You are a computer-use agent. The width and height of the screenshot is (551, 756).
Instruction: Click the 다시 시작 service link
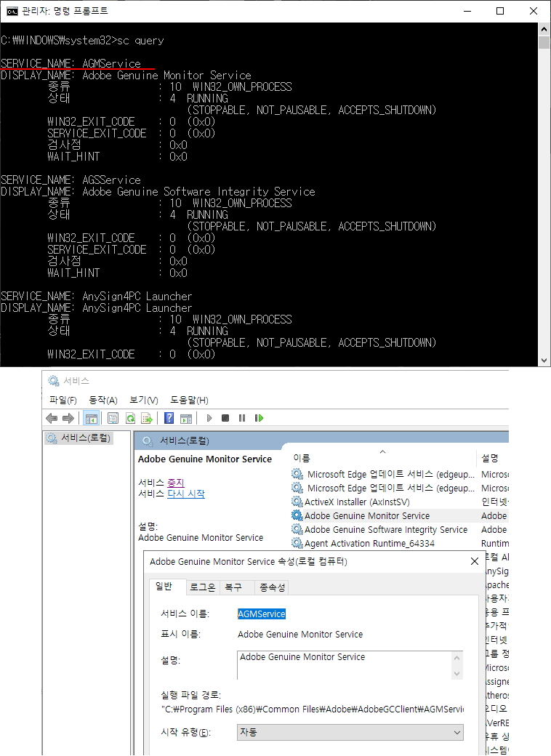(x=186, y=494)
